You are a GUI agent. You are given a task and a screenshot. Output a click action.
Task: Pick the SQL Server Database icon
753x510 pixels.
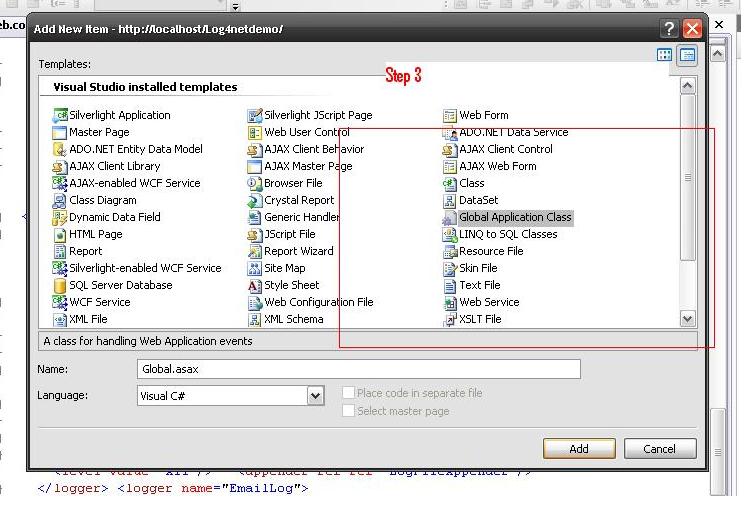(x=60, y=285)
